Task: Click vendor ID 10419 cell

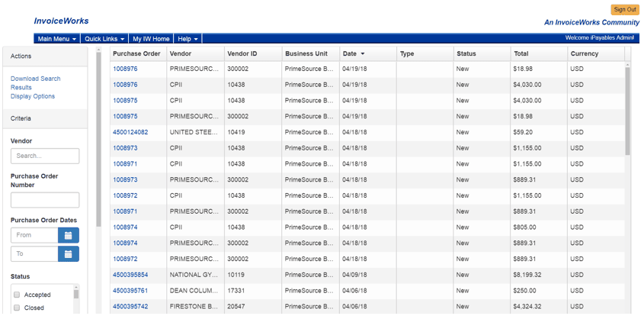Action: point(253,132)
